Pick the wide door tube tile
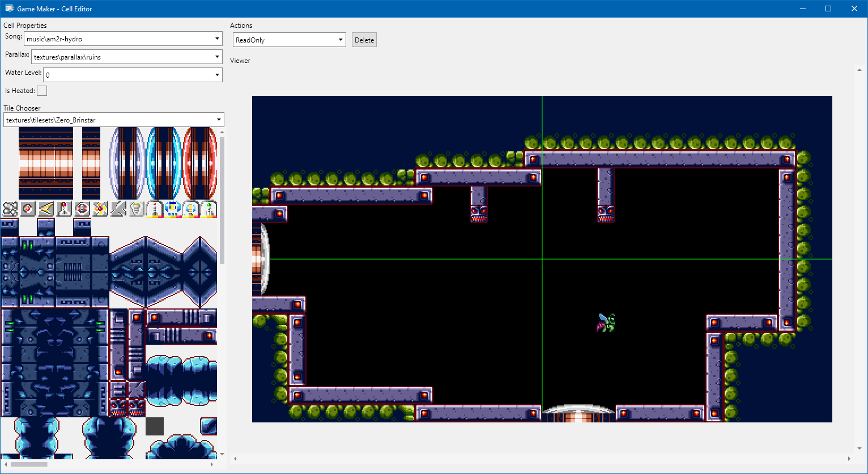The width and height of the screenshot is (868, 474). click(x=46, y=163)
